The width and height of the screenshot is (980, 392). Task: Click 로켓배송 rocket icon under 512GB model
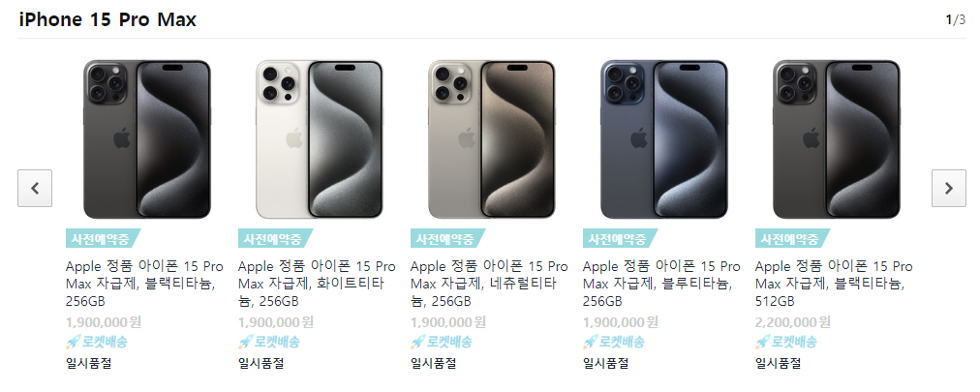coord(764,342)
